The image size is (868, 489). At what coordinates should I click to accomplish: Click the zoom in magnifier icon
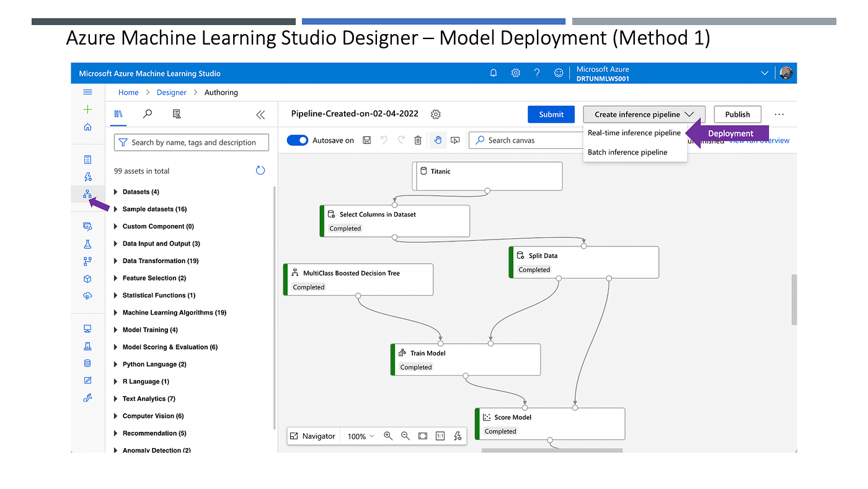(x=388, y=436)
